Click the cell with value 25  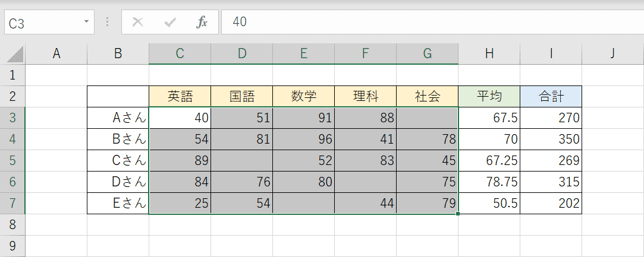pyautogui.click(x=180, y=203)
